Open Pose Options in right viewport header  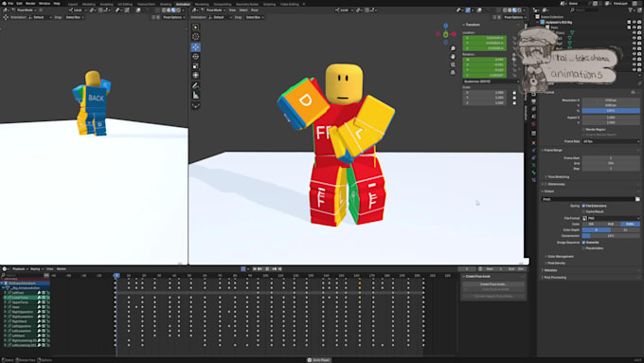coord(514,17)
